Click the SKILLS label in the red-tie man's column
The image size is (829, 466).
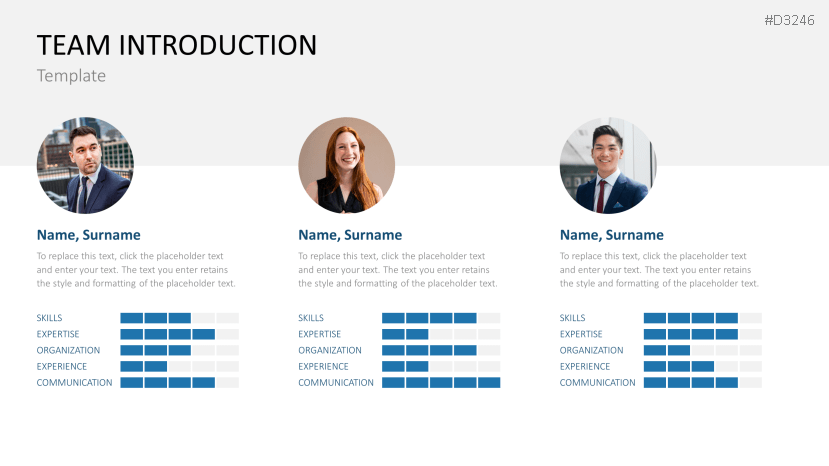[572, 318]
